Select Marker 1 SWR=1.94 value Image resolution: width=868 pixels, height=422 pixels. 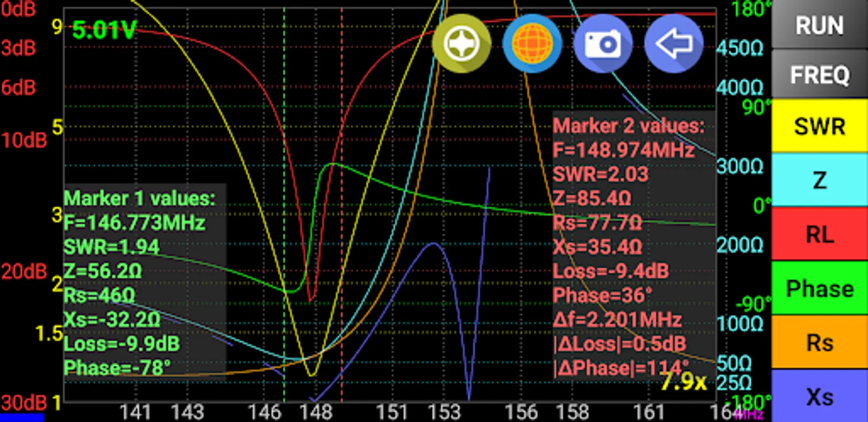click(111, 247)
